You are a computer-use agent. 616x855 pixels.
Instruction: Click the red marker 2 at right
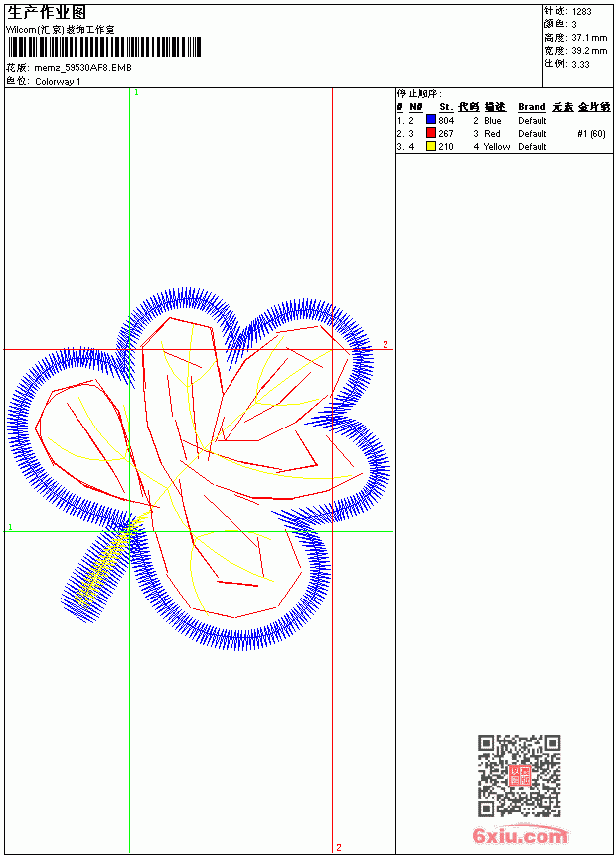click(385, 344)
